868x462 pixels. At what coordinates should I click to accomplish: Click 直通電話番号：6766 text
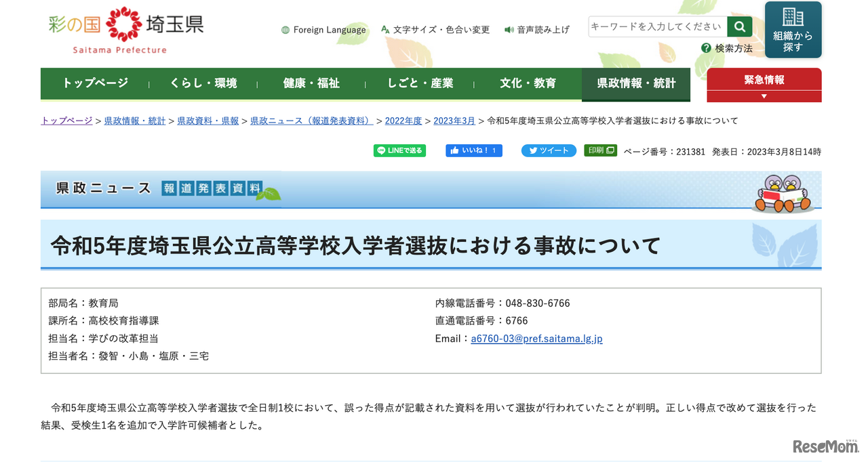click(481, 321)
